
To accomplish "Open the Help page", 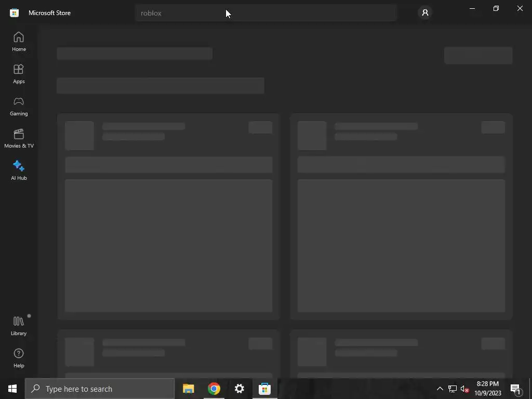I will [x=19, y=358].
